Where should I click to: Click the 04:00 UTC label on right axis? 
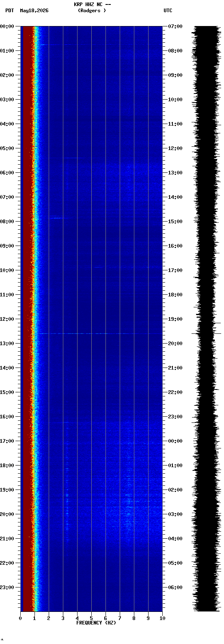coord(175,539)
